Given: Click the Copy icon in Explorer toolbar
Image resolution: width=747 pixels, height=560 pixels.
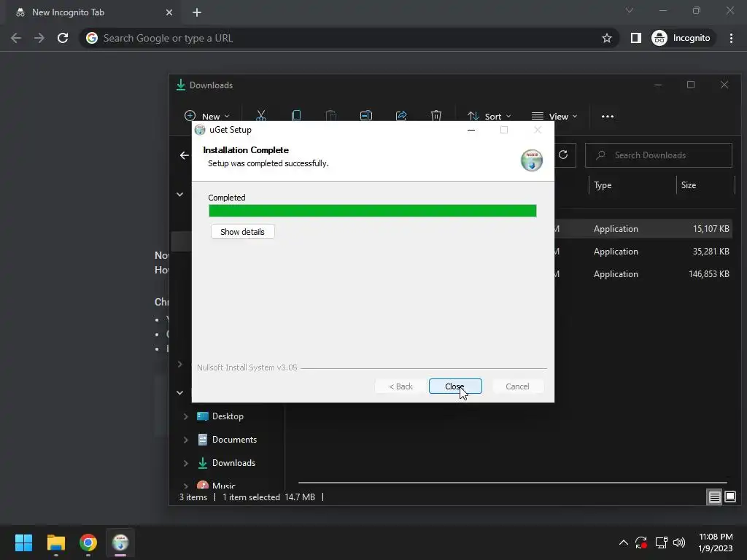Looking at the screenshot, I should (x=296, y=116).
